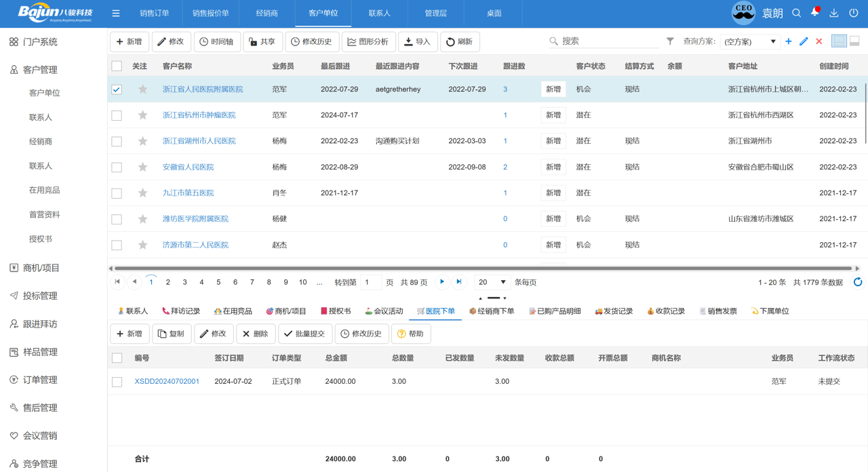Open the 20 items-per-page dropdown

point(492,281)
